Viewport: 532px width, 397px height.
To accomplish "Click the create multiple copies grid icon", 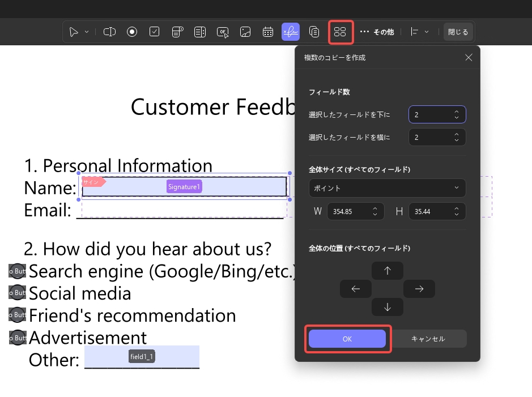I will coord(340,32).
